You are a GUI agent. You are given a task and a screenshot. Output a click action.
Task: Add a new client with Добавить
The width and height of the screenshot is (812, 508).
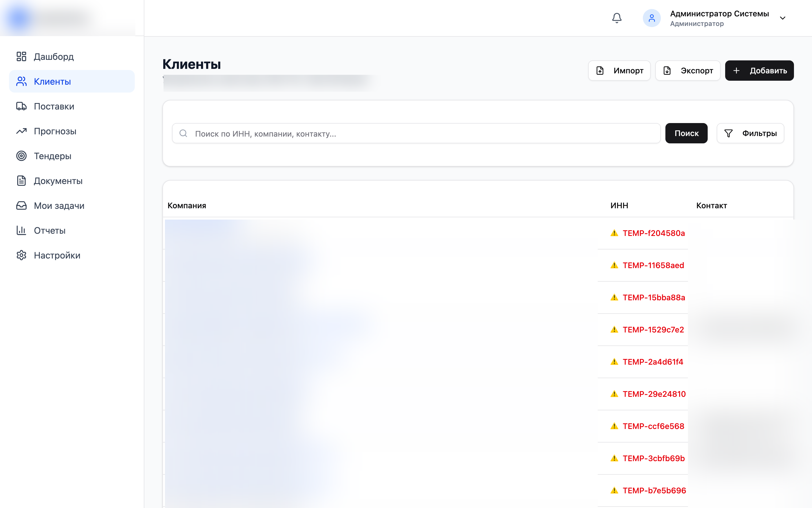point(759,71)
